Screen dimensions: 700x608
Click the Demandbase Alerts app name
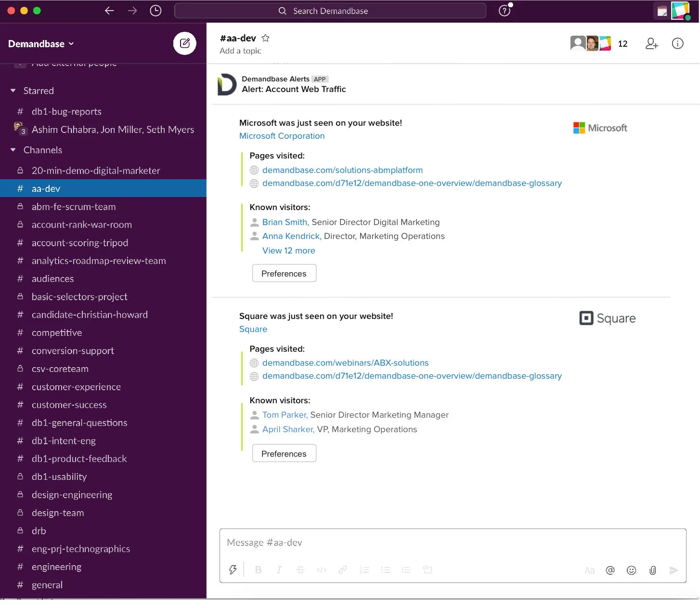coord(275,79)
